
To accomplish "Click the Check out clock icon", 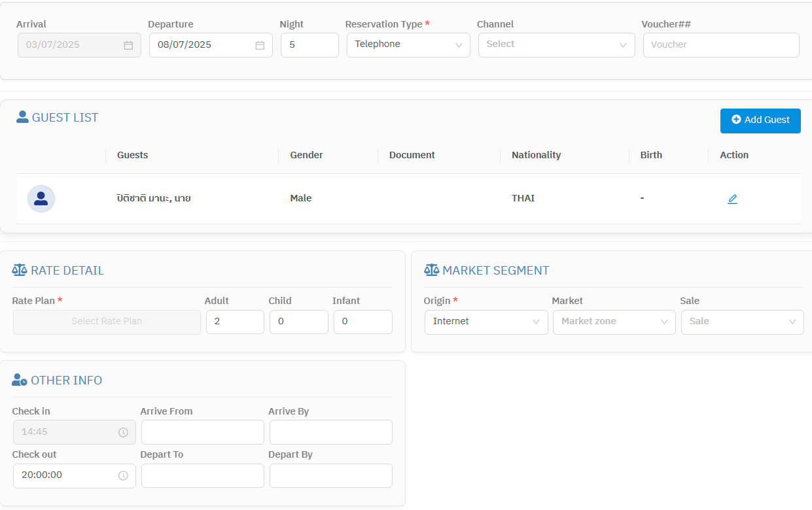I will pyautogui.click(x=123, y=475).
